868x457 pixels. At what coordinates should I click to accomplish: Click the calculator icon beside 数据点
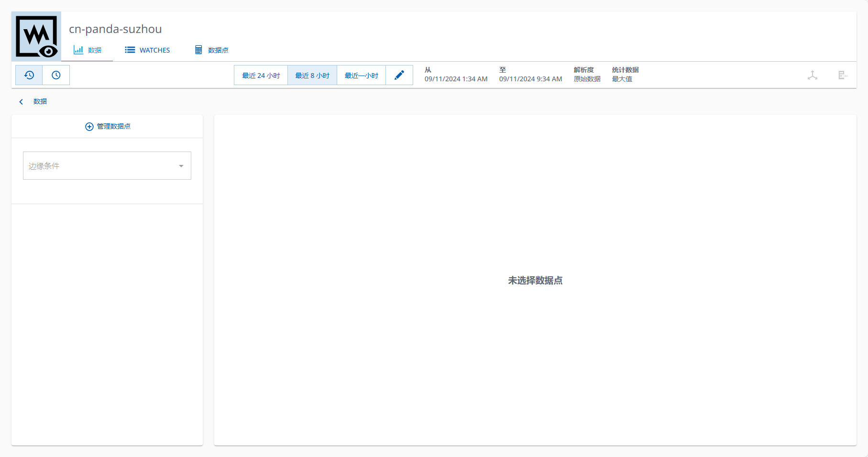[198, 50]
